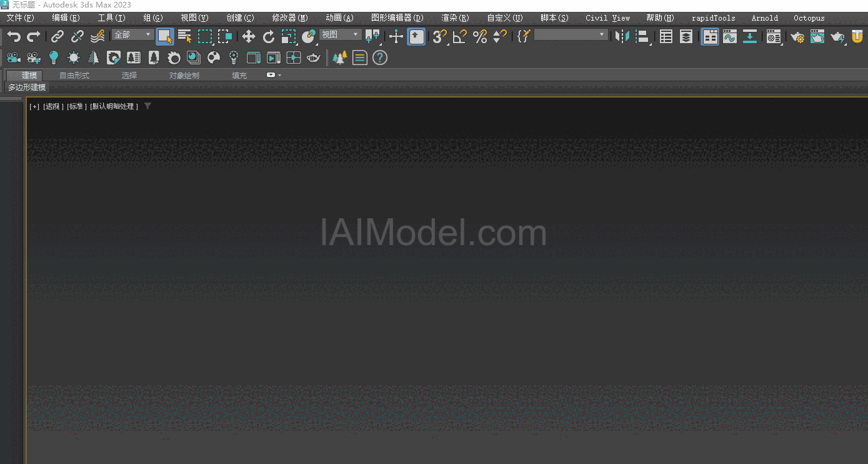Screen dimensions: 868x464
Task: Click the light bulb icon in second toolbar
Action: 54,58
